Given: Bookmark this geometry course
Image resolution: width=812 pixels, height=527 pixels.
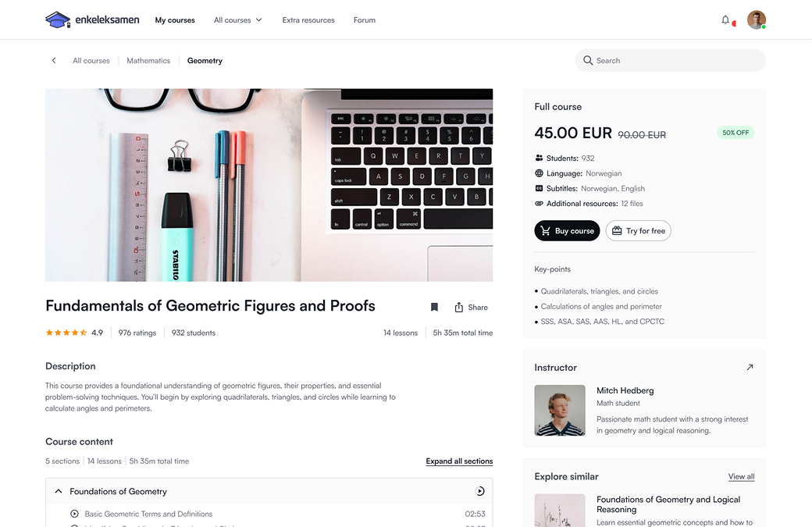Looking at the screenshot, I should point(434,308).
